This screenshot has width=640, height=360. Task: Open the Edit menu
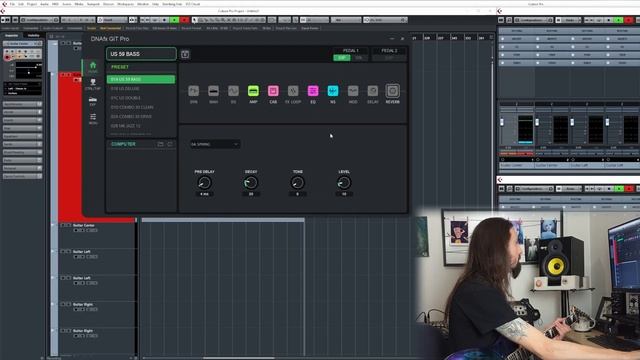(x=20, y=4)
